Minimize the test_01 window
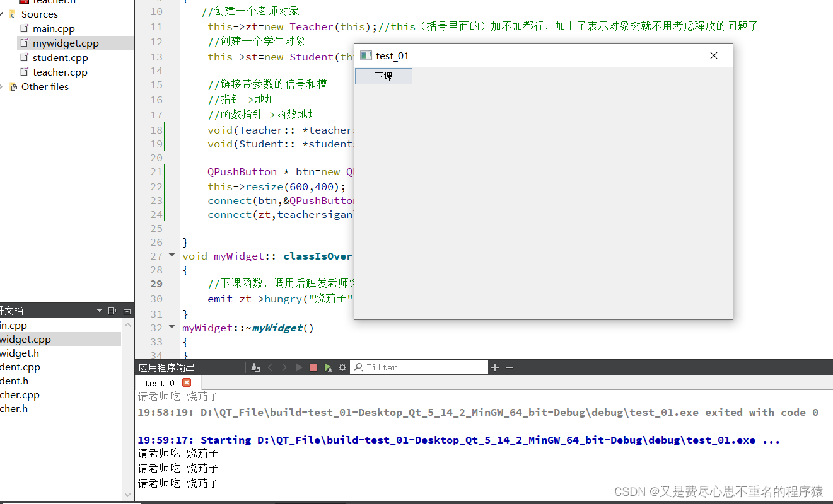The image size is (833, 504). point(640,55)
